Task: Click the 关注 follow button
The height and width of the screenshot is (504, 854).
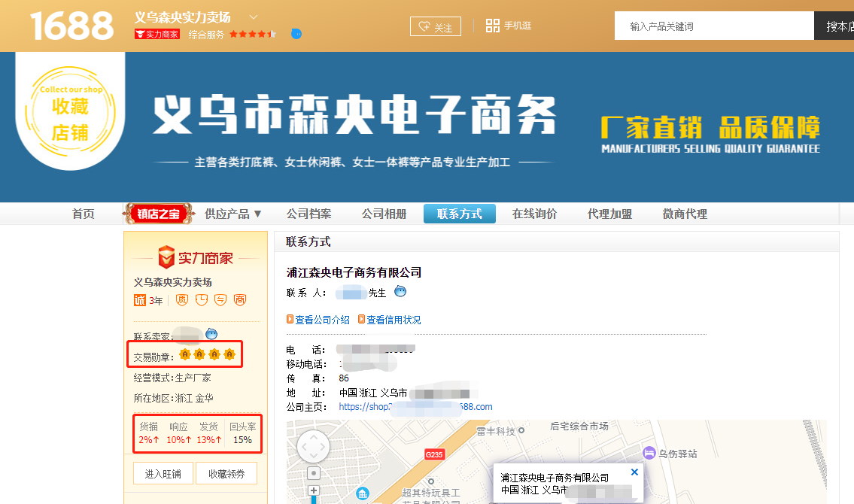Action: [x=435, y=26]
